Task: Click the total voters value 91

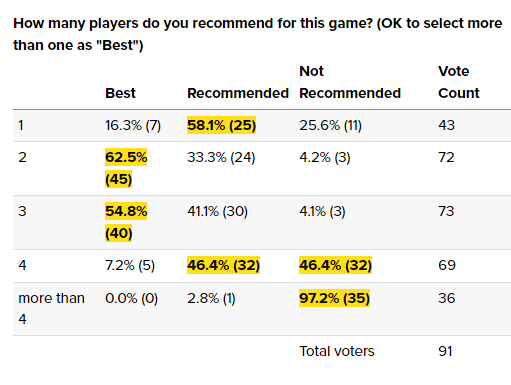Action: click(445, 351)
